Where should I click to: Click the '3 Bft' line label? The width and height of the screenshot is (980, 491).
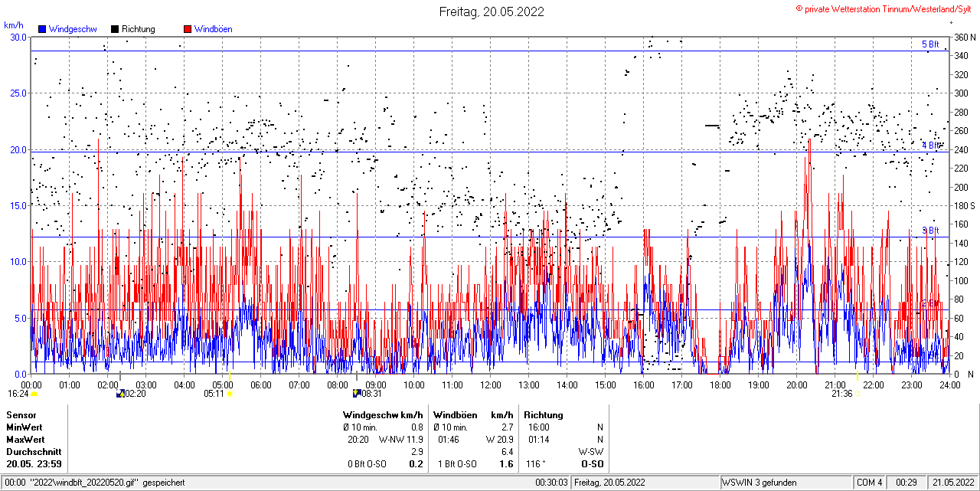pos(930,231)
